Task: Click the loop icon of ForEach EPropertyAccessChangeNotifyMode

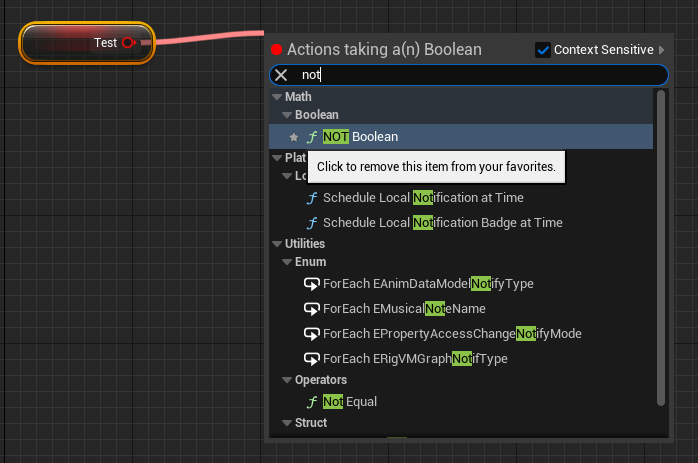Action: 312,334
